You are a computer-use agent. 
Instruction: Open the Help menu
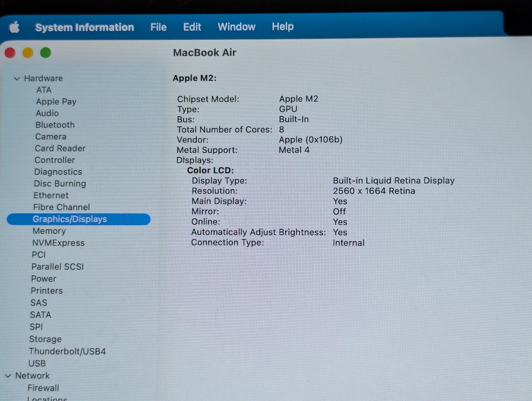click(x=282, y=26)
